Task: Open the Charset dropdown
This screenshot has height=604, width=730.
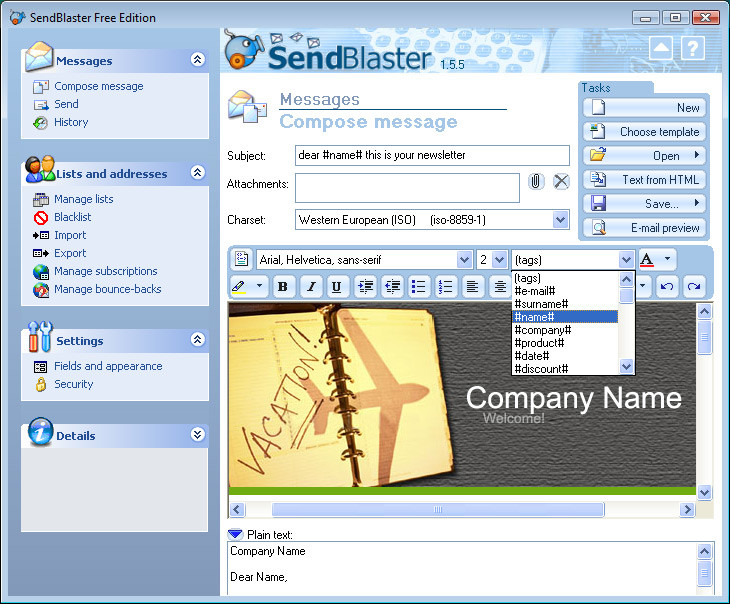Action: pyautogui.click(x=561, y=219)
